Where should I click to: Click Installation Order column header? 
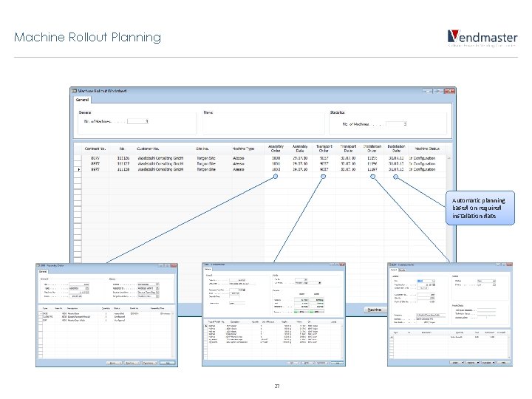[372, 149]
